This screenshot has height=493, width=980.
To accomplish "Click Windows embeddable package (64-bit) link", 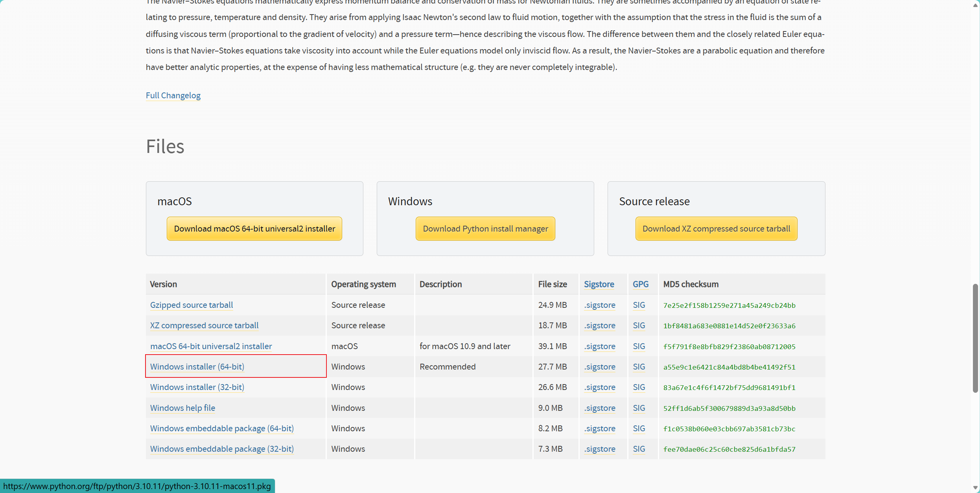I will click(222, 429).
